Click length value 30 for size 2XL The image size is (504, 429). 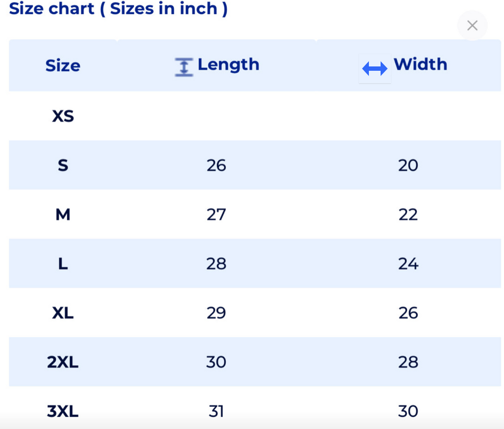[216, 362]
